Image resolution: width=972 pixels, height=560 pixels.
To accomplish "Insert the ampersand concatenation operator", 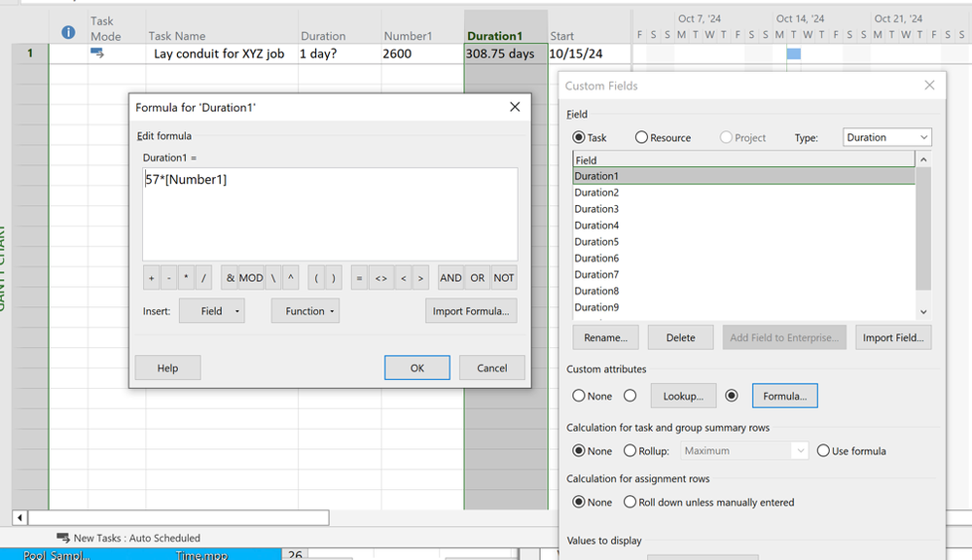I will click(x=230, y=278).
